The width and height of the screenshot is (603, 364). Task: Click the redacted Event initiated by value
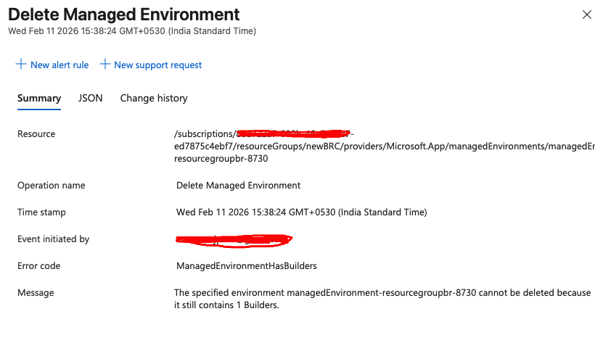pos(234,240)
